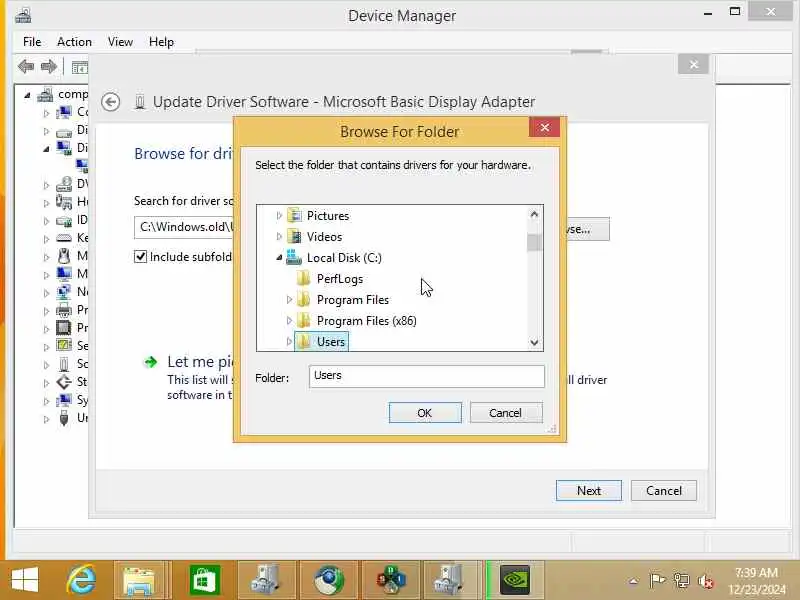Show hidden tray icons arrow
The width and height of the screenshot is (800, 600).
pyautogui.click(x=633, y=581)
